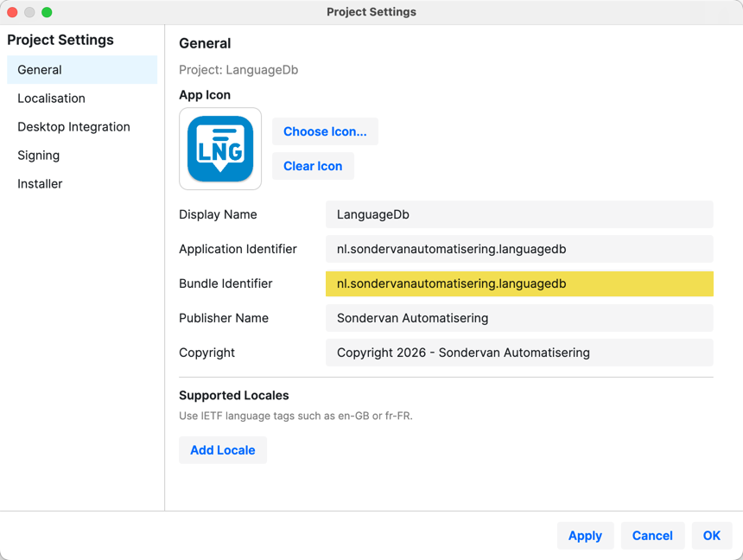Click into the Application Identifier field

[x=519, y=249]
